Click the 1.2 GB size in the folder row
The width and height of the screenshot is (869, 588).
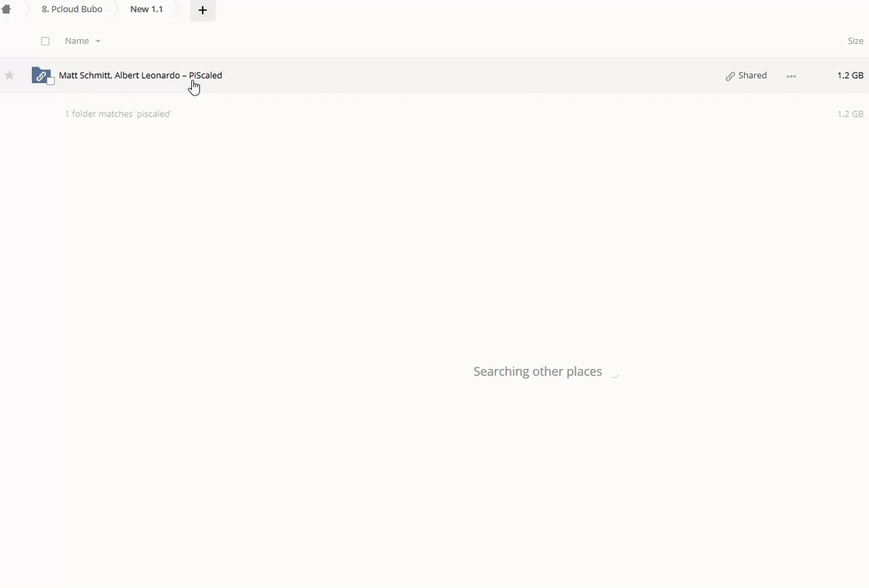(x=849, y=75)
